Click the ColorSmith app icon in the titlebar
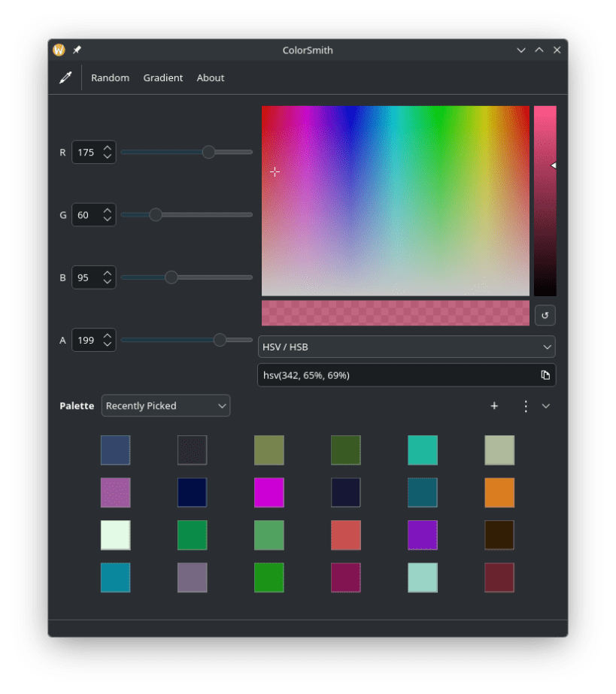The height and width of the screenshot is (694, 616). tap(57, 50)
